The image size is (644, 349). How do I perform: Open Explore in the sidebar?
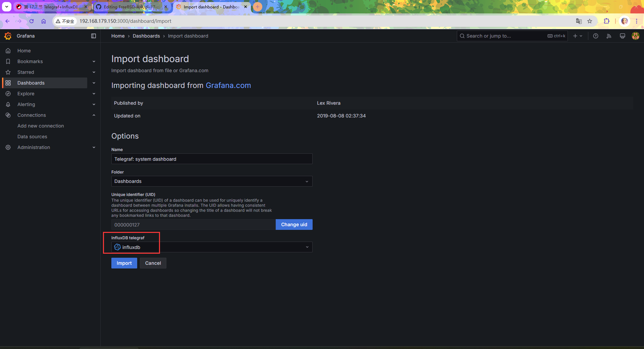(x=26, y=94)
